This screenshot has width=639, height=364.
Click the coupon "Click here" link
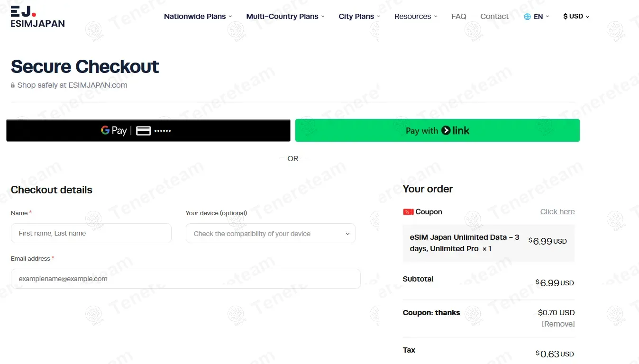coord(557,212)
